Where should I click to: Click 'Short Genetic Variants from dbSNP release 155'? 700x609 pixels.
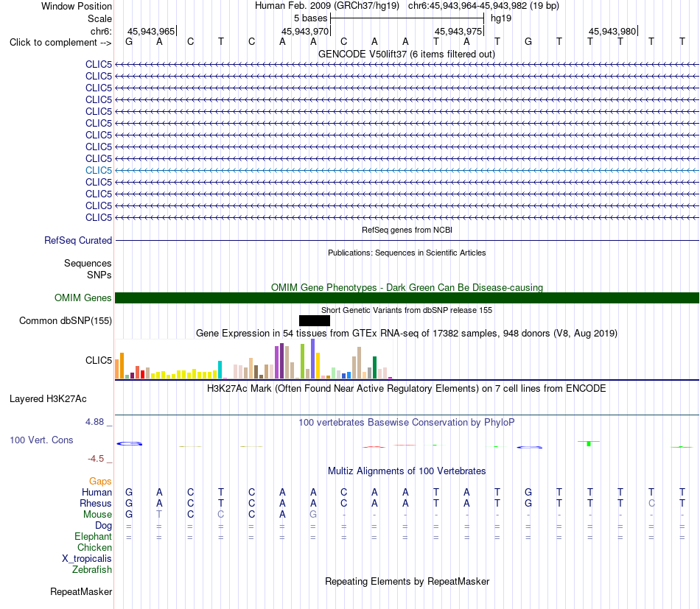coord(407,310)
